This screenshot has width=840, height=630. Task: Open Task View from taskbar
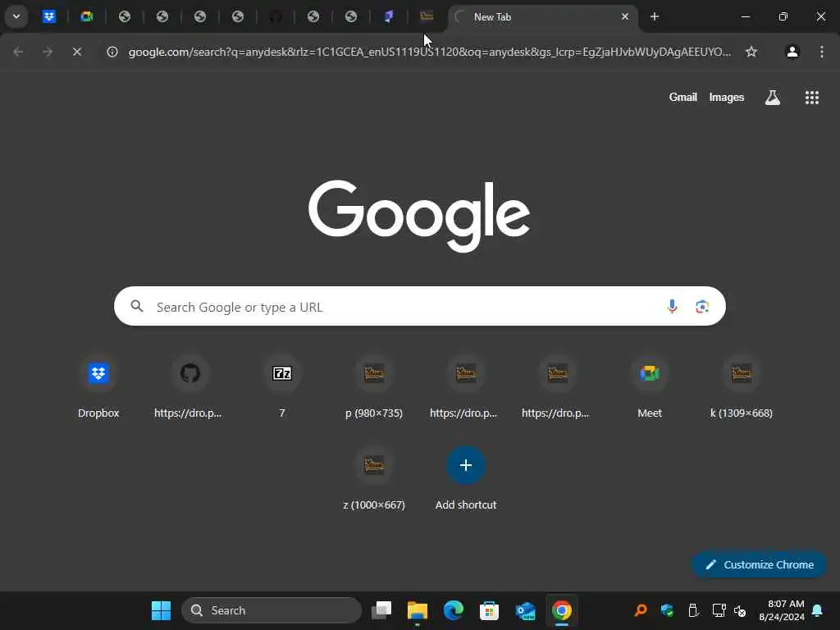(x=381, y=610)
